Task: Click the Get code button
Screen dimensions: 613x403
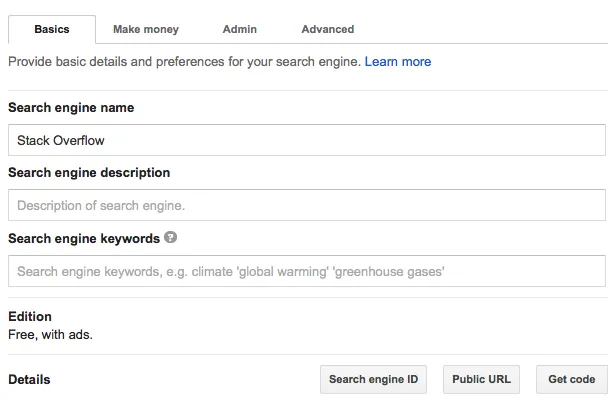Action: coord(571,380)
